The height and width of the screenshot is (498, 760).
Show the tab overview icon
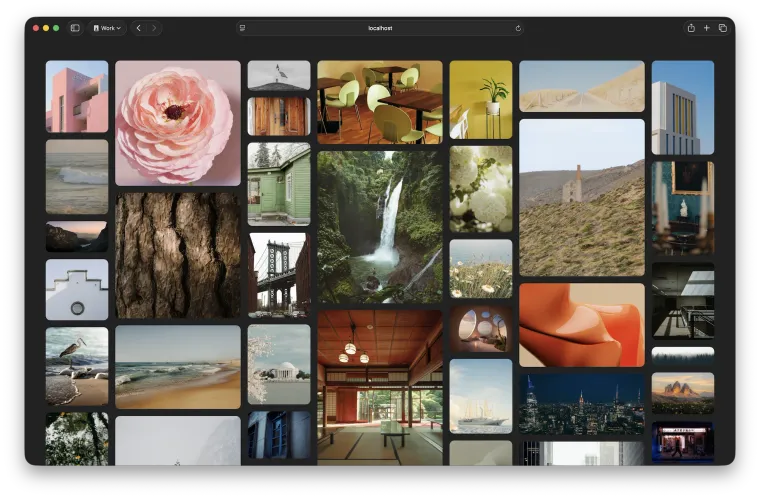click(722, 28)
